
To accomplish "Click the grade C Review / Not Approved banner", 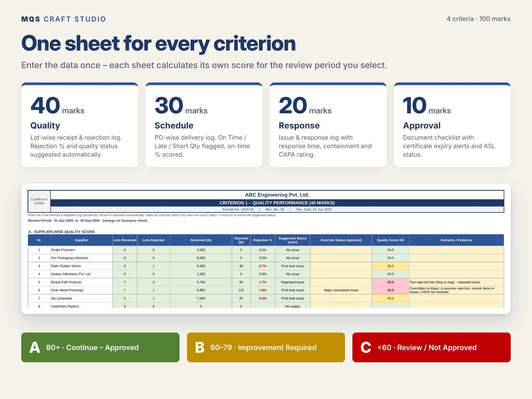I will click(x=431, y=347).
